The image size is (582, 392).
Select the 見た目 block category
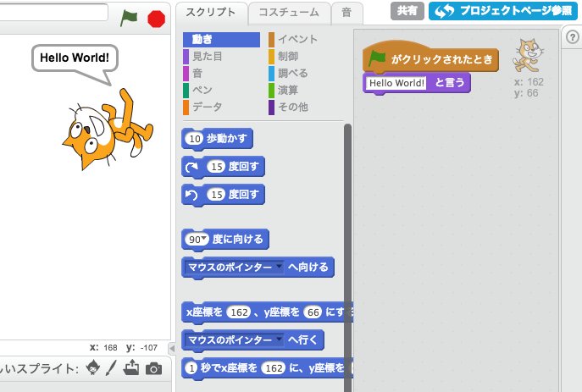click(202, 57)
